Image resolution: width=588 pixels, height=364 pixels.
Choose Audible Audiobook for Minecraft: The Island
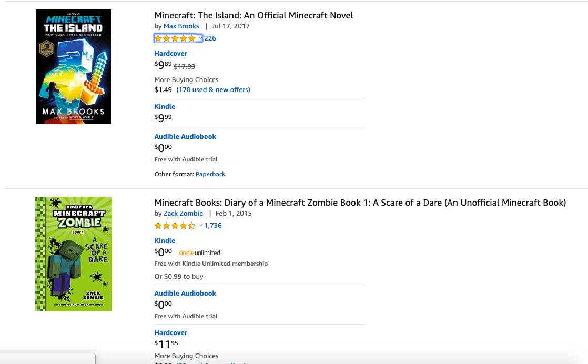[185, 137]
